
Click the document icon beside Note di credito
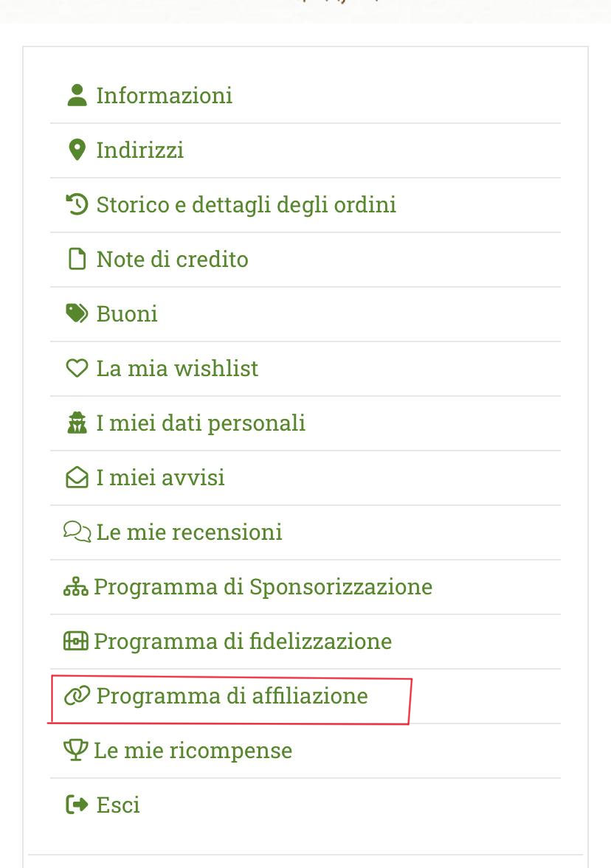77,259
